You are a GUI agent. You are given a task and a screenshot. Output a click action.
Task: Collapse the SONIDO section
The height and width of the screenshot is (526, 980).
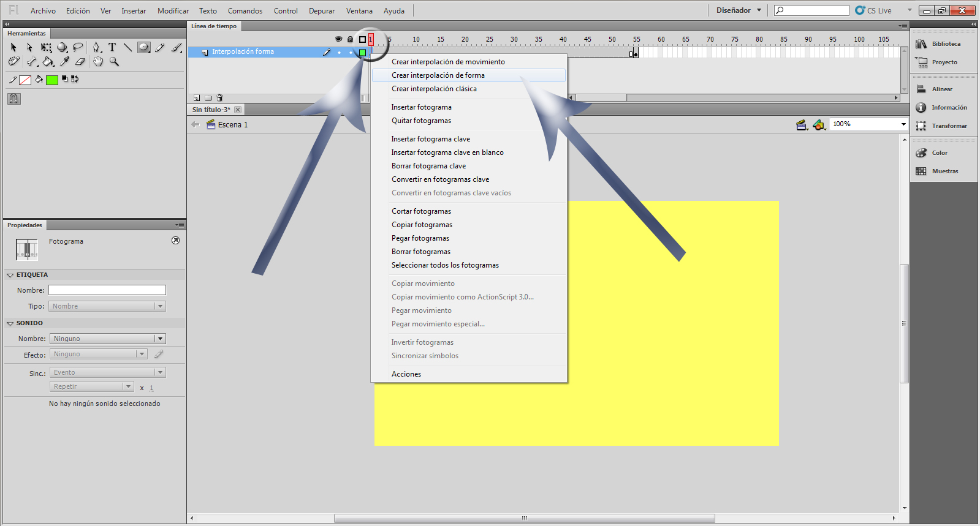point(10,323)
